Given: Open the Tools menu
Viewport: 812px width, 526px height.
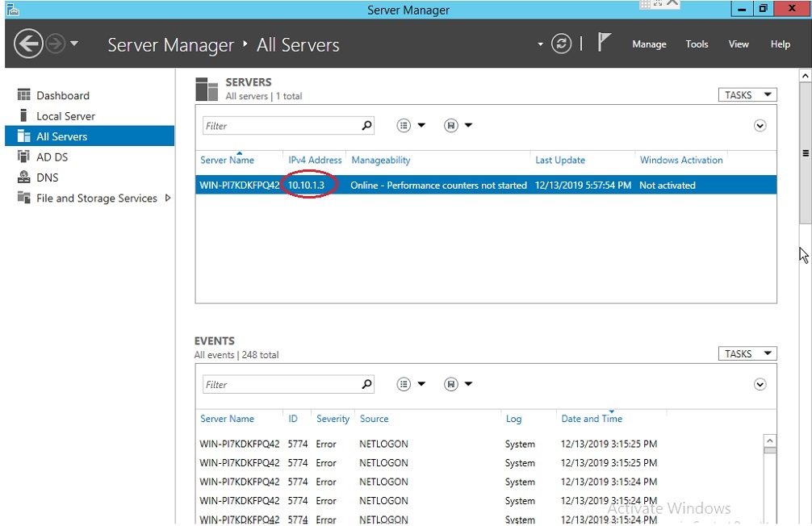Looking at the screenshot, I should 697,44.
